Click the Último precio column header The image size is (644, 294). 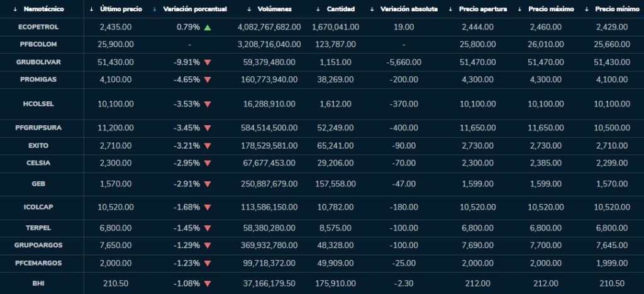tap(121, 9)
